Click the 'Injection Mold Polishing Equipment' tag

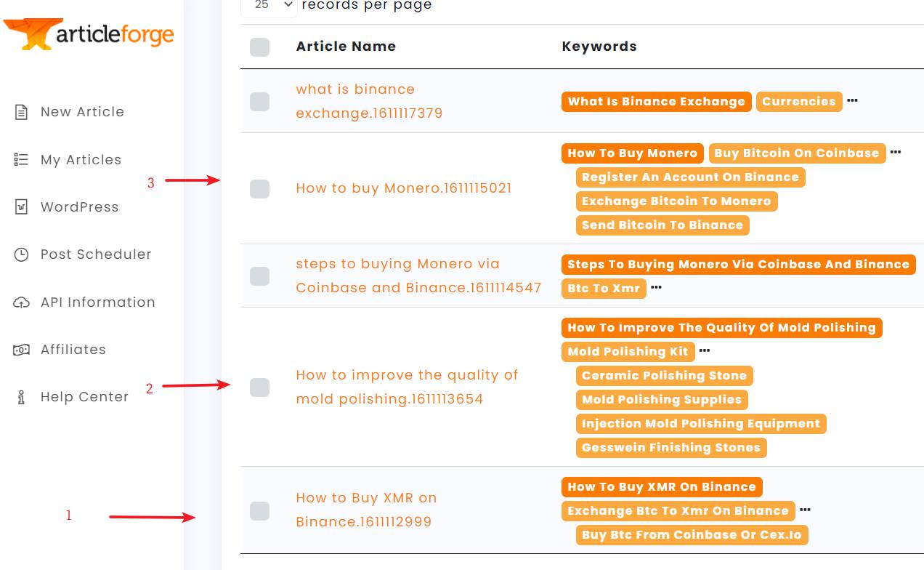coord(701,424)
